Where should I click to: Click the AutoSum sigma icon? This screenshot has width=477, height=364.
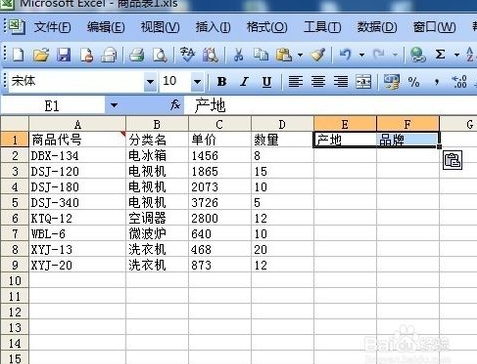coord(440,54)
